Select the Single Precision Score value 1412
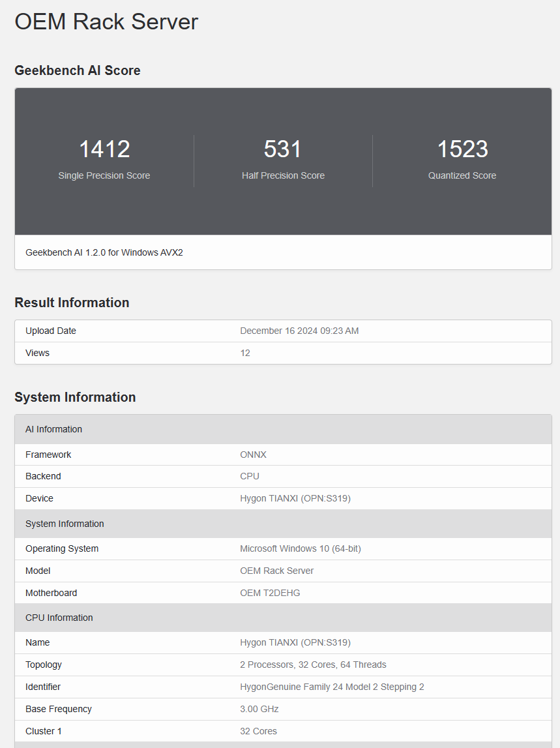The width and height of the screenshot is (560, 748). [104, 149]
